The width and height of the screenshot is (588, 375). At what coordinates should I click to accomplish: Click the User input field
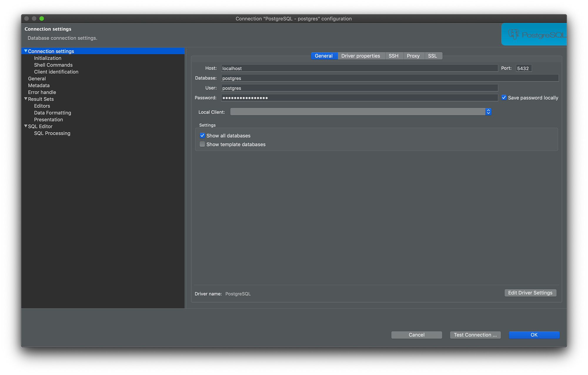tap(360, 88)
